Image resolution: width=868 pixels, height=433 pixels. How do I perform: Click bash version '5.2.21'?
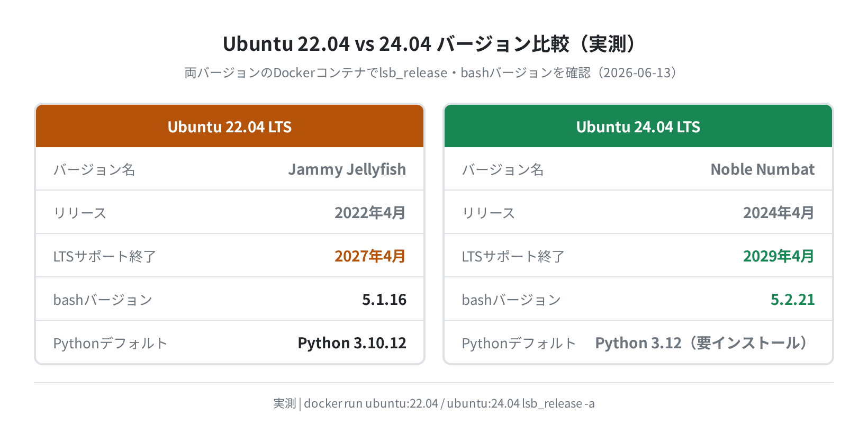(x=793, y=300)
